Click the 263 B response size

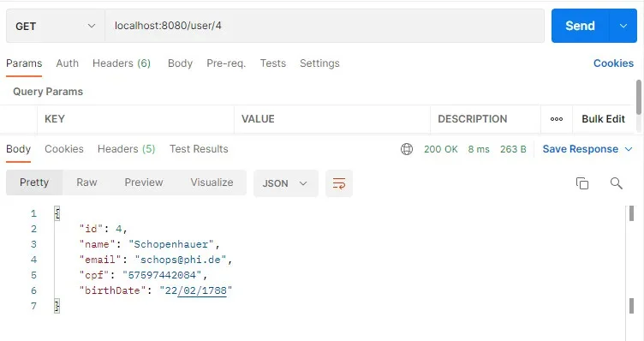click(513, 149)
